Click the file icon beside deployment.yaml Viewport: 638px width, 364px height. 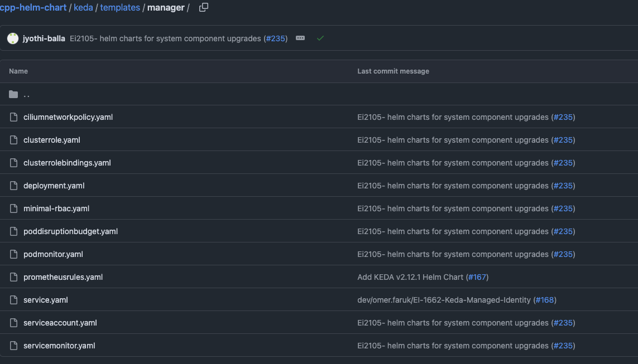pos(13,186)
